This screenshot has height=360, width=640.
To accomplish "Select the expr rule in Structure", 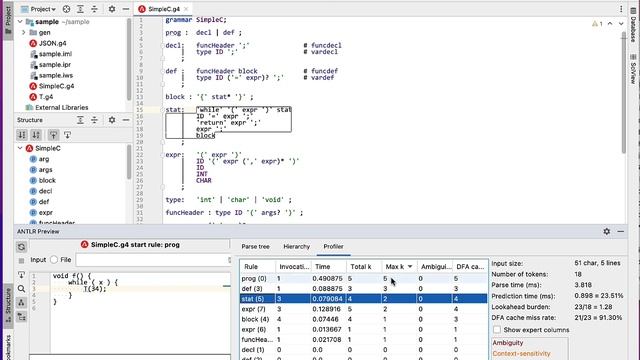I will (x=41, y=212).
